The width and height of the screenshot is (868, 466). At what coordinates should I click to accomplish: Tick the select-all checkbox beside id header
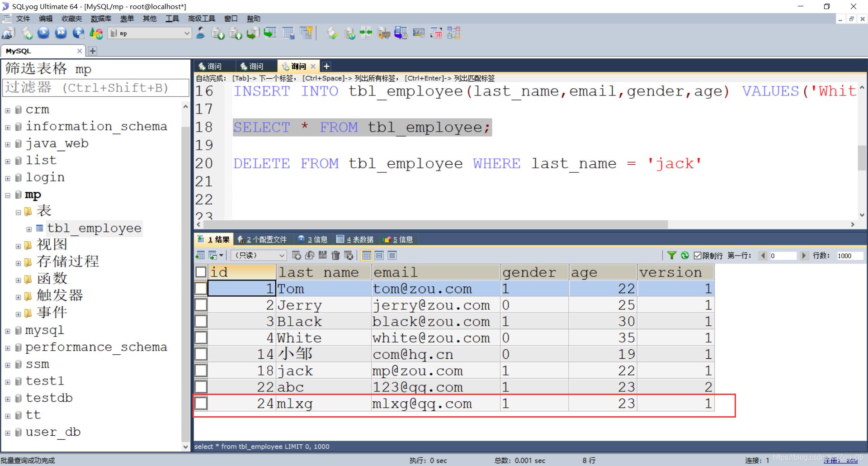[201, 272]
